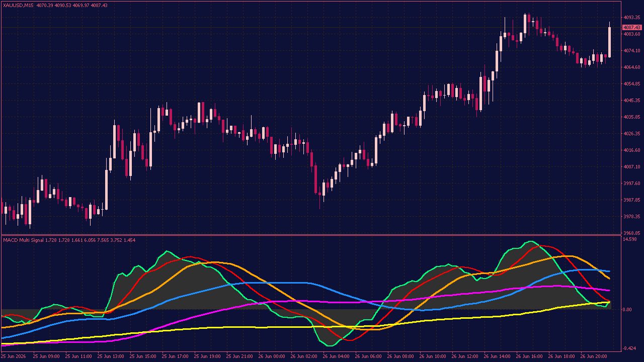The height and width of the screenshot is (362, 644).
Task: Click the 4026.35 price axis label
Action: (631, 134)
